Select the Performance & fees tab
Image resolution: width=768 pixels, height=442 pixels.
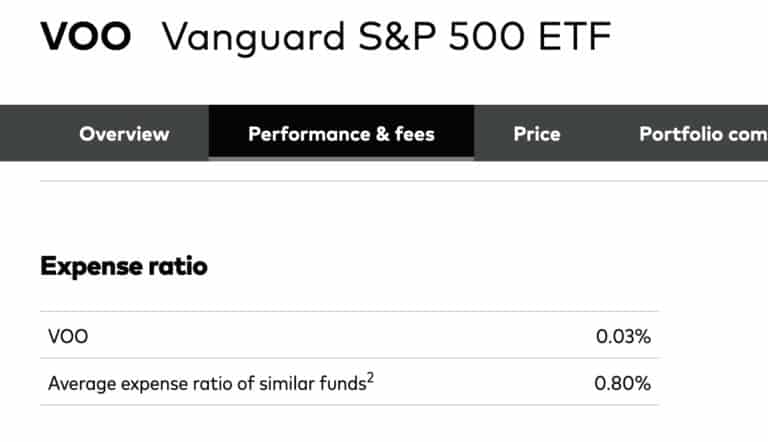click(x=341, y=134)
